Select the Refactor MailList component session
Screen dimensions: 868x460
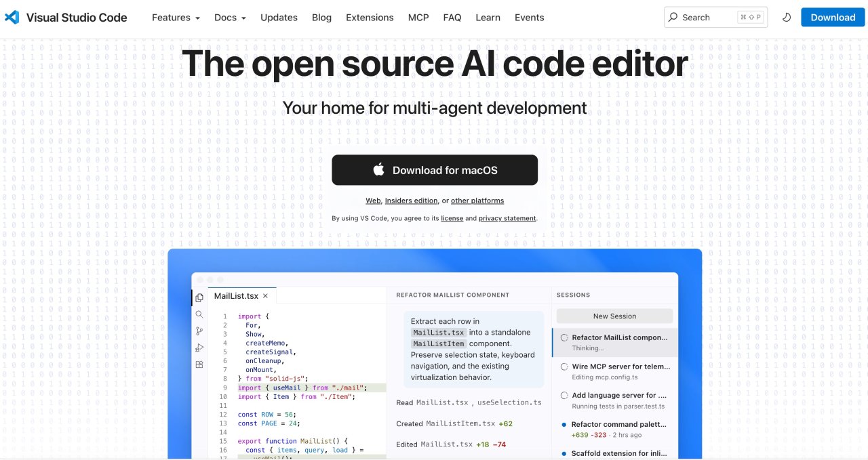click(x=614, y=342)
